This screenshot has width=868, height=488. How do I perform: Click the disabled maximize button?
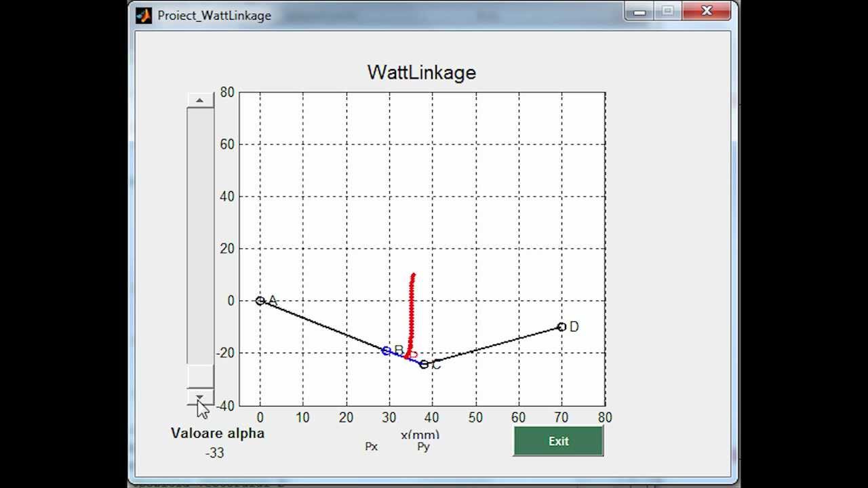click(668, 12)
